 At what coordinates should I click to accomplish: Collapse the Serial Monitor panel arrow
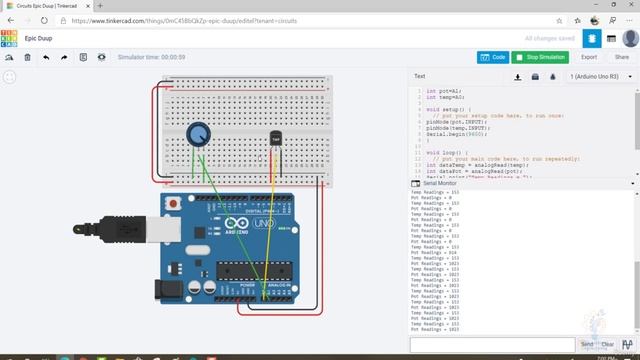coord(633,184)
